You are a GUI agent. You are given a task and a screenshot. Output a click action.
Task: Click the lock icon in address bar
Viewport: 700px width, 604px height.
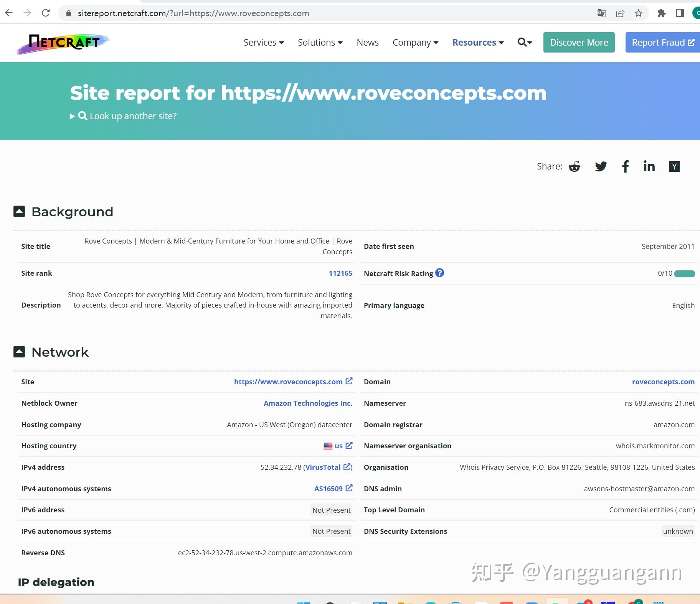coord(69,13)
